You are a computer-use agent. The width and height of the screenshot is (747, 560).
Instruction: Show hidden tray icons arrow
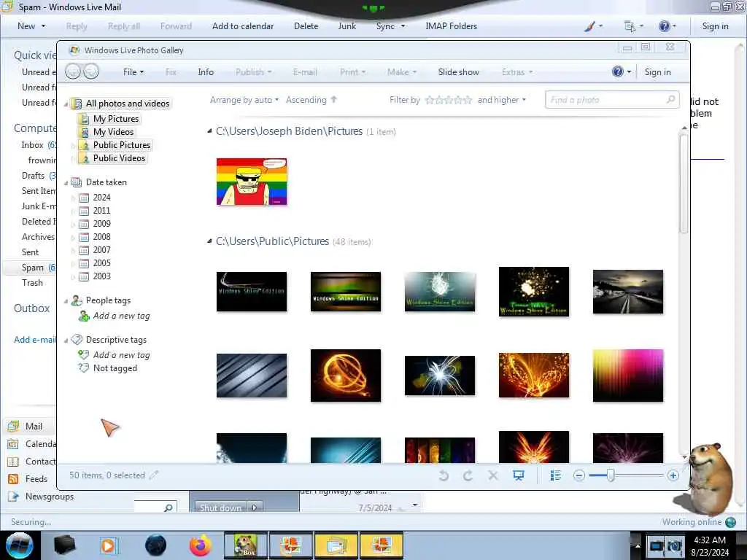pyautogui.click(x=638, y=545)
